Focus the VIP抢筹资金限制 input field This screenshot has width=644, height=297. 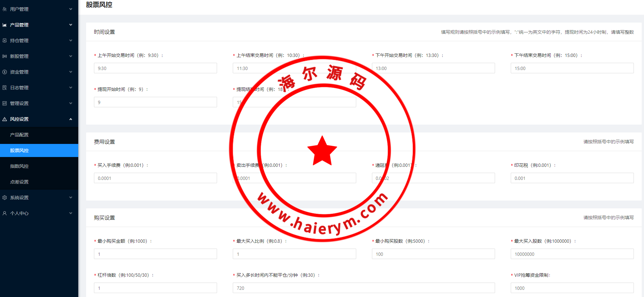(x=572, y=288)
